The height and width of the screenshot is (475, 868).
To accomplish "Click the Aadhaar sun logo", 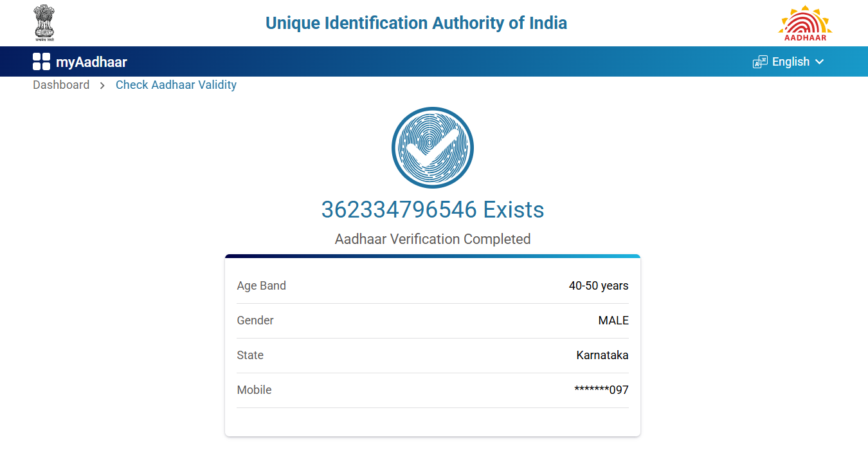I will (x=805, y=23).
